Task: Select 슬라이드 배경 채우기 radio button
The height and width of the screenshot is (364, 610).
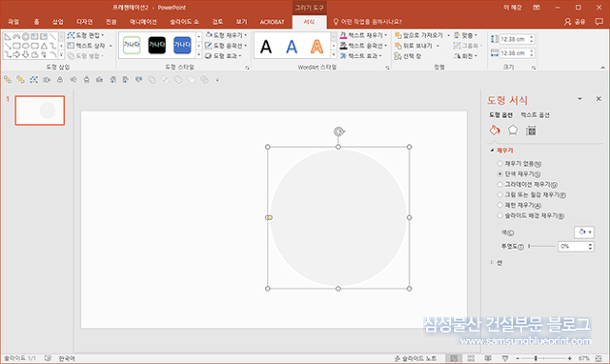Action: (x=500, y=215)
